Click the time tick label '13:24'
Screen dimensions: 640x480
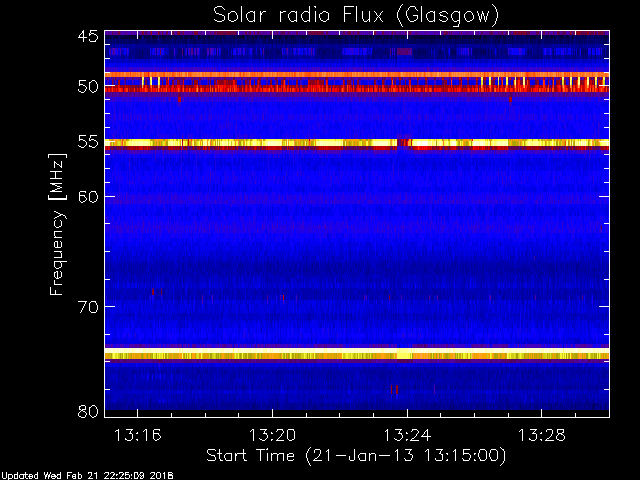[x=407, y=435]
